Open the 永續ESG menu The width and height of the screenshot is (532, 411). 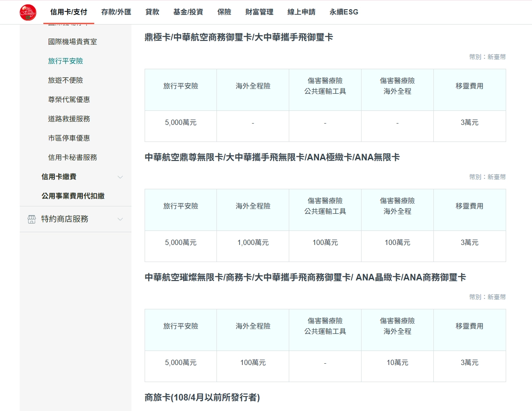point(344,12)
